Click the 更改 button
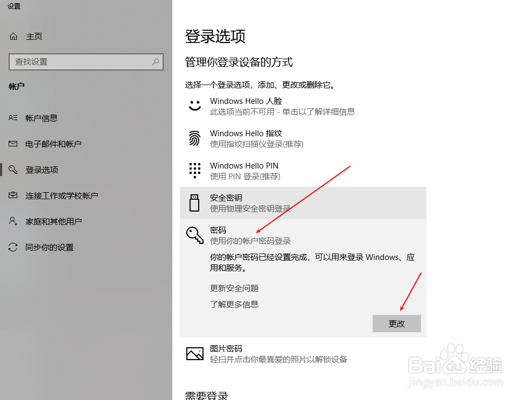 [397, 324]
